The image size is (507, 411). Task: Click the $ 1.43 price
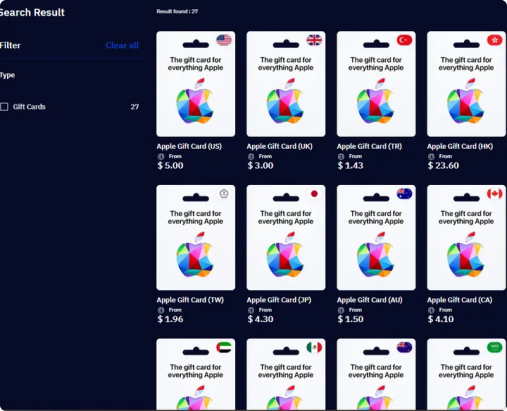pyautogui.click(x=350, y=165)
